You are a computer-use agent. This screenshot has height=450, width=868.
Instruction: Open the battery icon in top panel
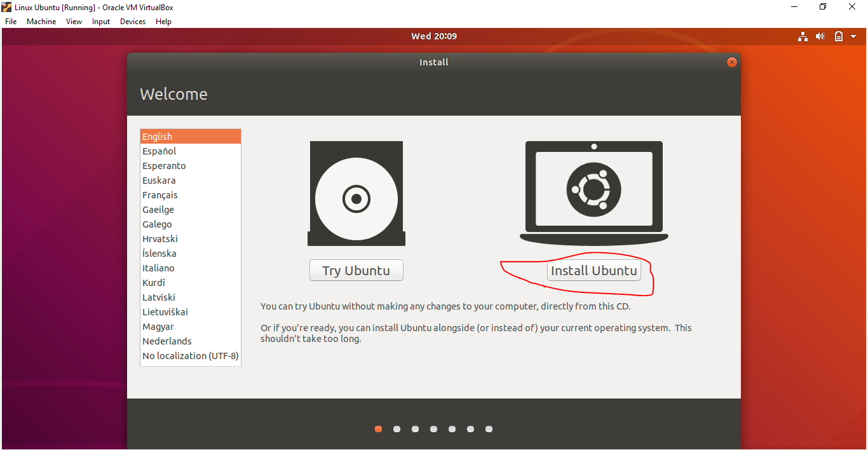[838, 36]
